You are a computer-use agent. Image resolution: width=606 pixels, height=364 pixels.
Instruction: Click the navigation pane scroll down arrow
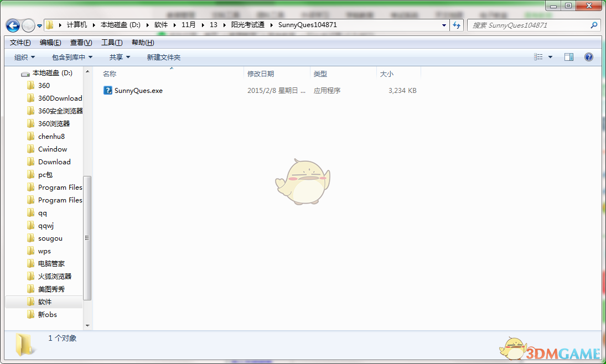coord(87,326)
